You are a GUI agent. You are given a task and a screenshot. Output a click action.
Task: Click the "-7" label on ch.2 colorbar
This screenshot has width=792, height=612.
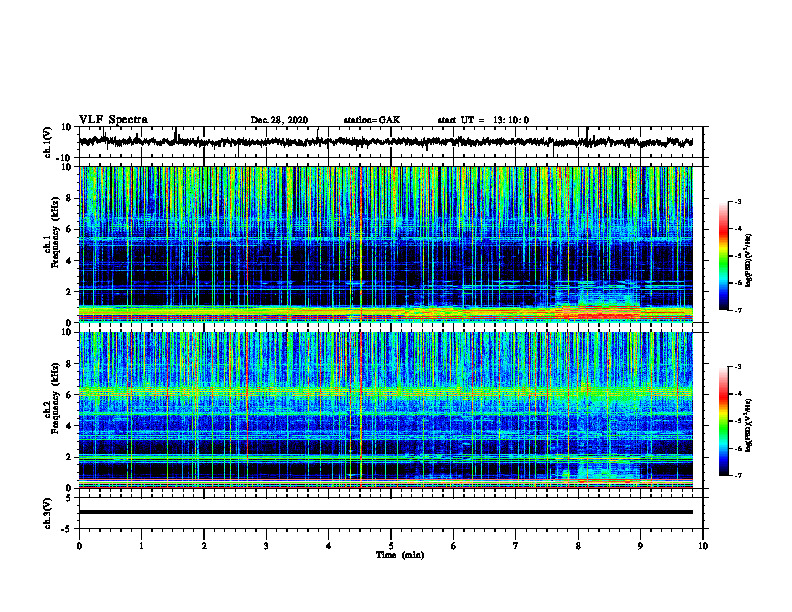(x=738, y=475)
